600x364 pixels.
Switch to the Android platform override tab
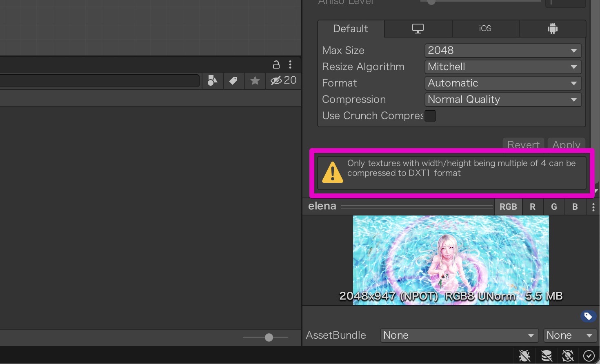pos(552,29)
